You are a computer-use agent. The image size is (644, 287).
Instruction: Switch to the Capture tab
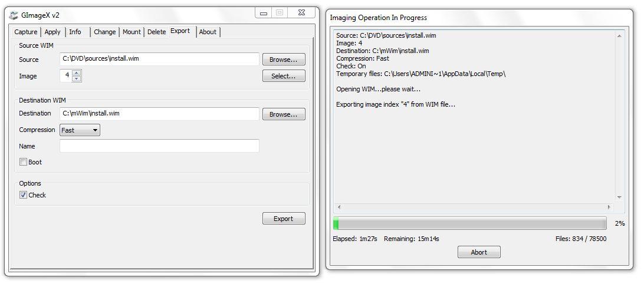(25, 32)
